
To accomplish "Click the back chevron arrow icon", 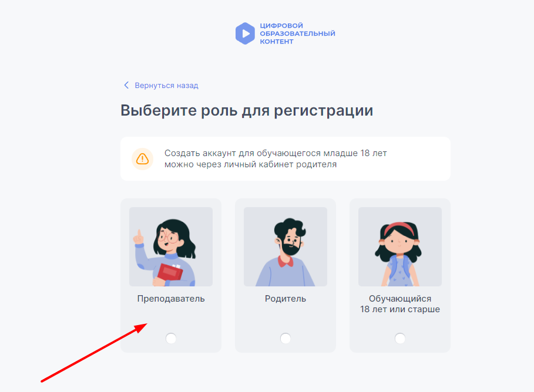I will (126, 85).
